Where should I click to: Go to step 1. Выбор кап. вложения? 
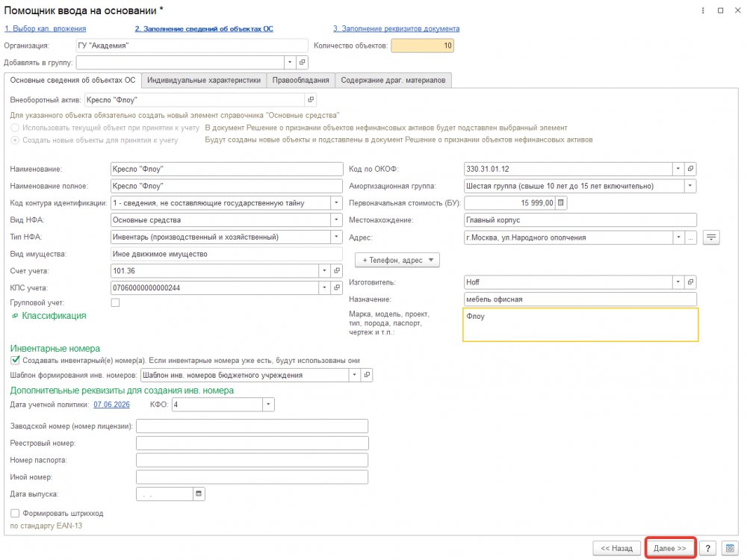pyautogui.click(x=46, y=28)
